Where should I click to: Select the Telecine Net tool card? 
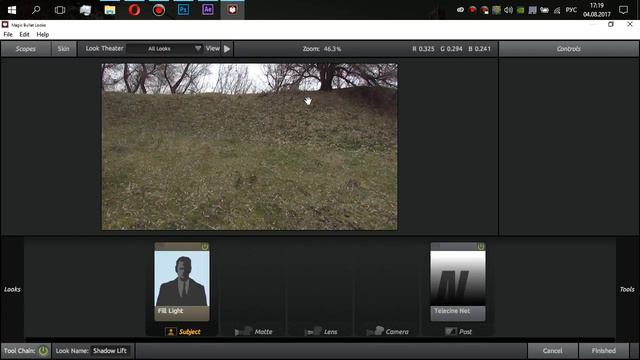(x=458, y=282)
